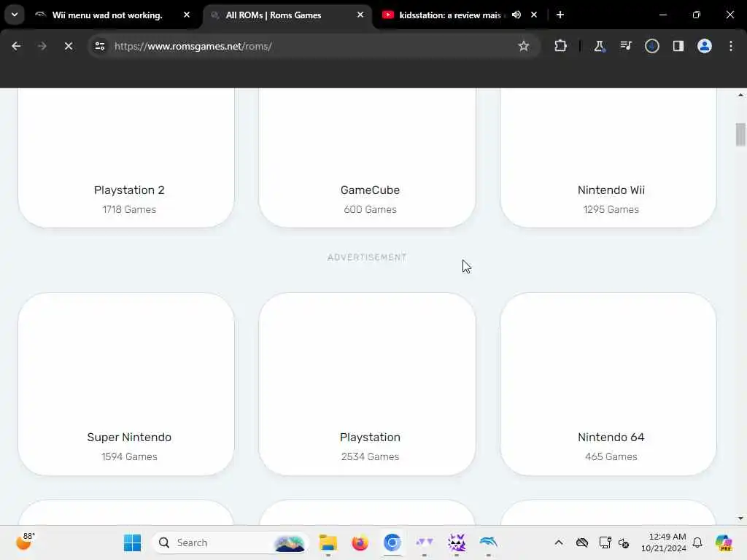This screenshot has height=560, width=747.
Task: Open the display tray icon
Action: pyautogui.click(x=605, y=542)
